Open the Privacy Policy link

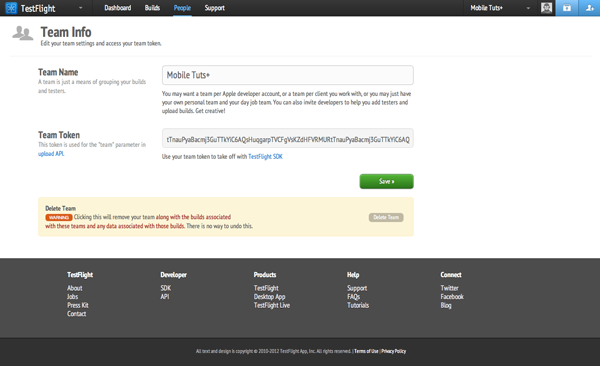[393, 351]
